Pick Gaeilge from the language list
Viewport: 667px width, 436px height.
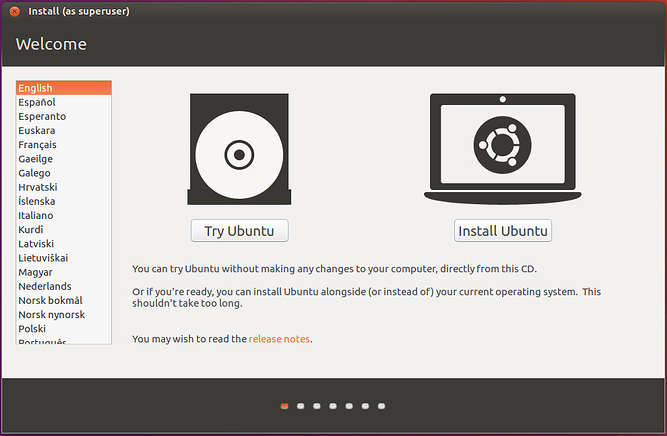point(64,159)
